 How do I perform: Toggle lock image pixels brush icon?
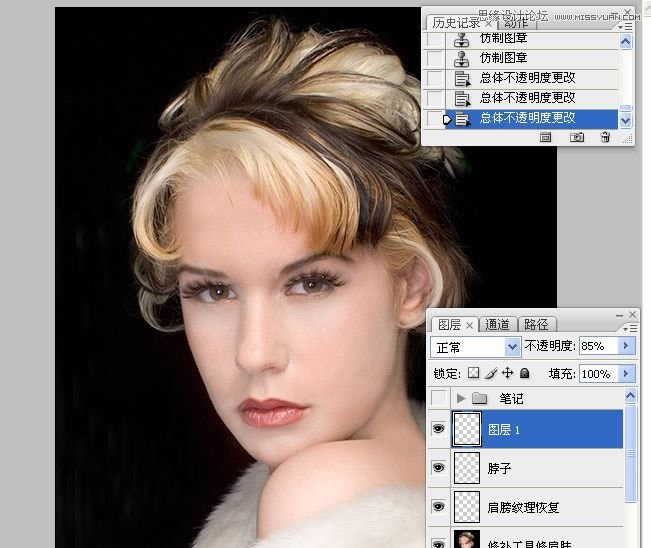pyautogui.click(x=490, y=373)
